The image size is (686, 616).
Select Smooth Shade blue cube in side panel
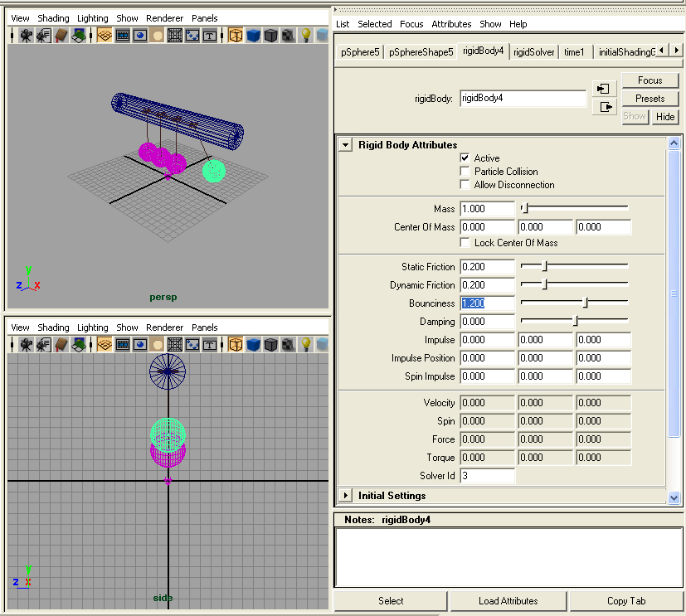pyautogui.click(x=253, y=345)
